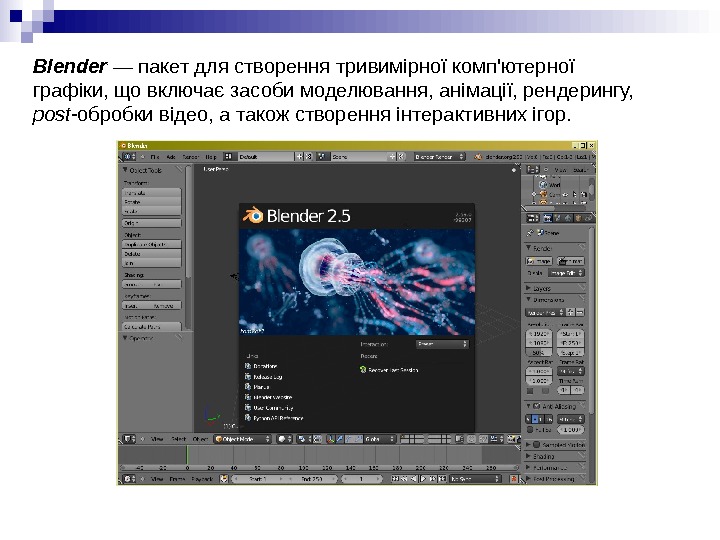Open the Global orientation dropdown
720x540 pixels.
[380, 439]
